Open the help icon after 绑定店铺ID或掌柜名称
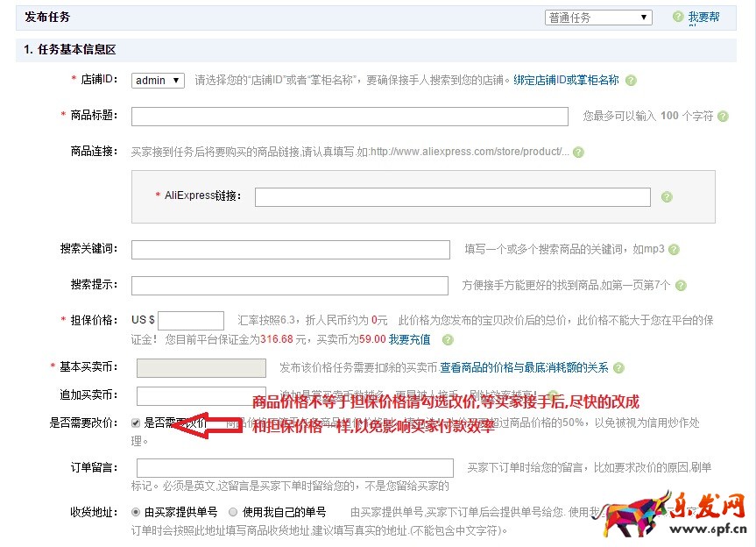756x547 pixels. pos(629,81)
